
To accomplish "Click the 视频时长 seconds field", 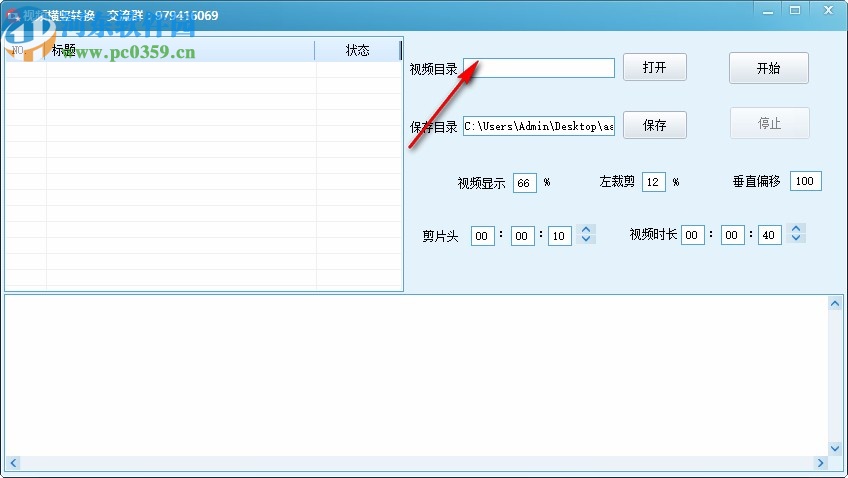I will (x=770, y=235).
